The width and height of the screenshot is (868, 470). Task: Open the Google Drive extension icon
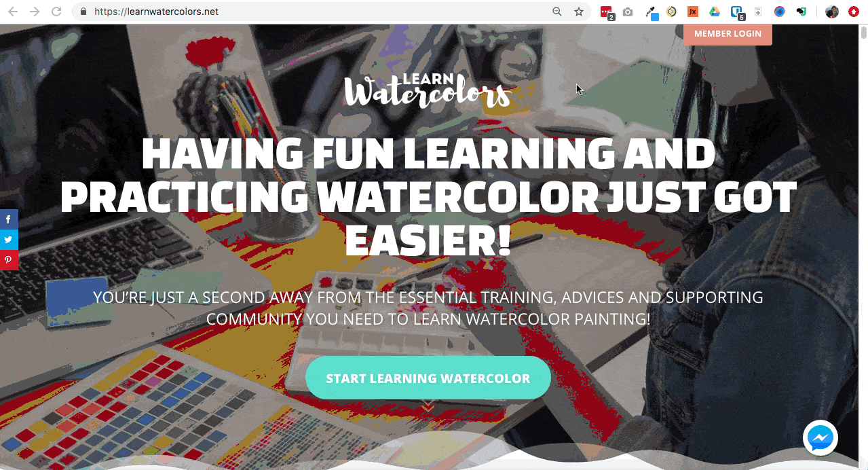(x=715, y=12)
